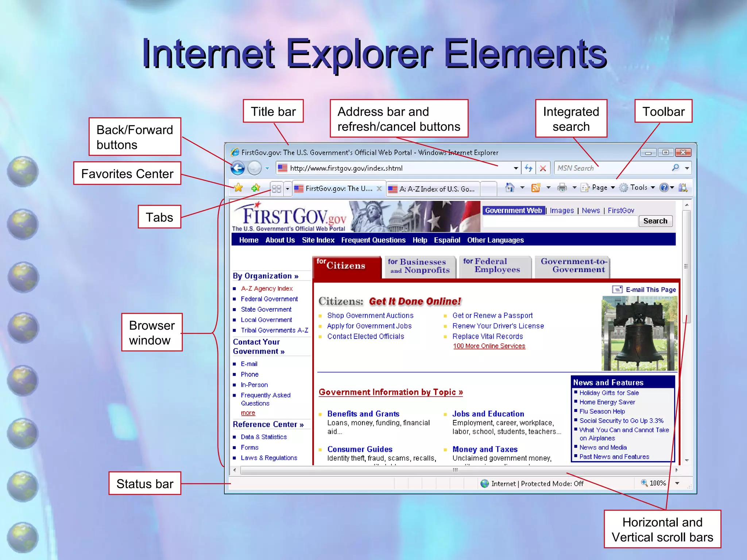
Task: Select the Government-to-Government tab
Action: (573, 267)
